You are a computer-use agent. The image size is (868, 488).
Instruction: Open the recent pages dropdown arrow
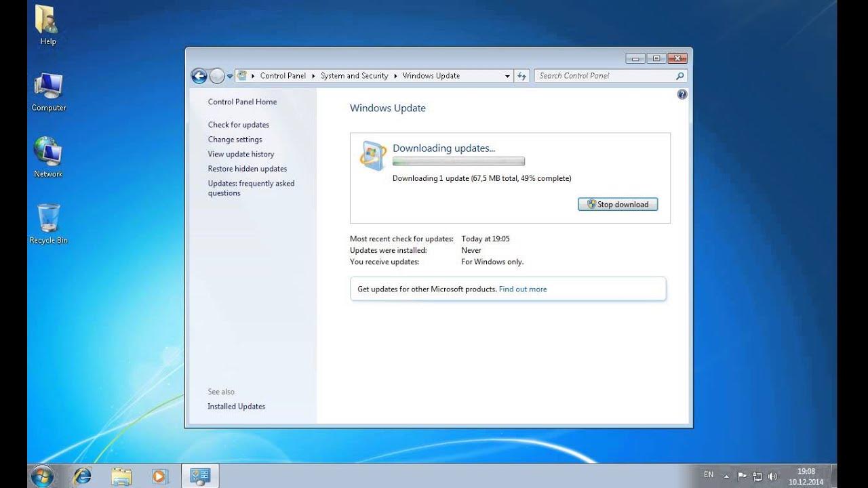pos(230,77)
